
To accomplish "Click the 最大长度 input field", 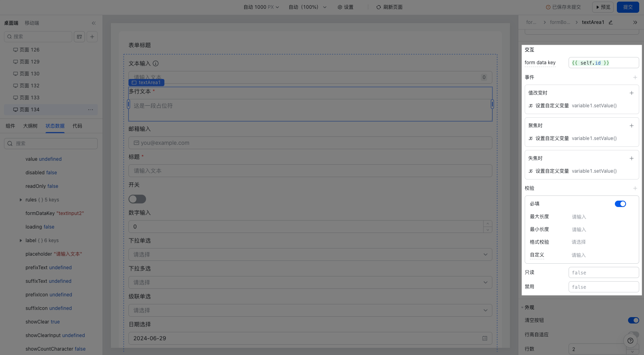I will [x=603, y=217].
